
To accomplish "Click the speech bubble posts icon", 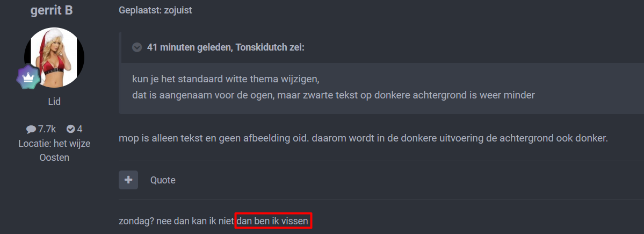I will point(31,130).
